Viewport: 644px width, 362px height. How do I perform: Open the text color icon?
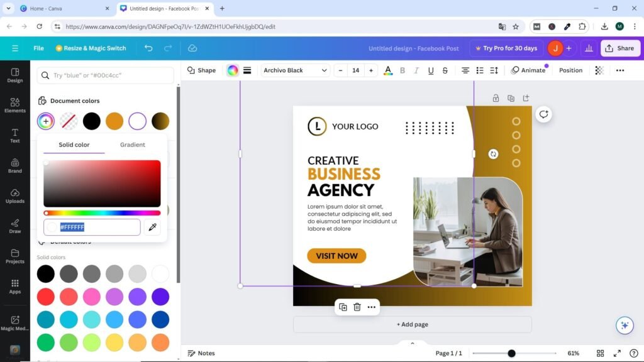(388, 70)
